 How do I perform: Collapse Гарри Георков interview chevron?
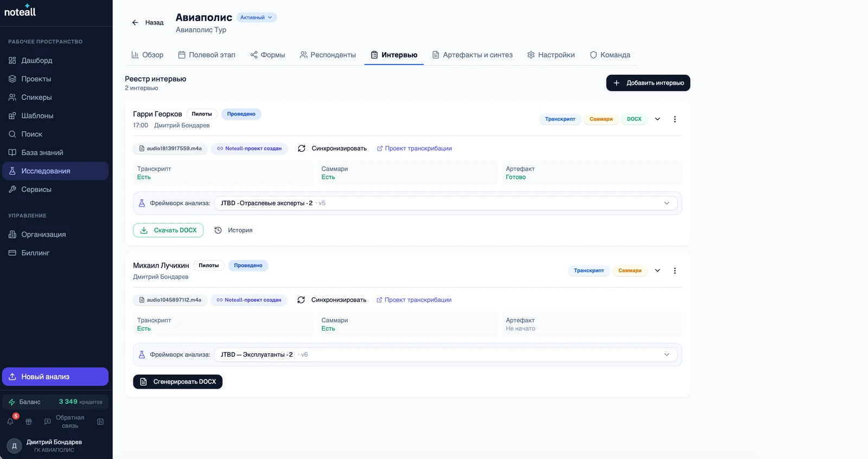(658, 119)
